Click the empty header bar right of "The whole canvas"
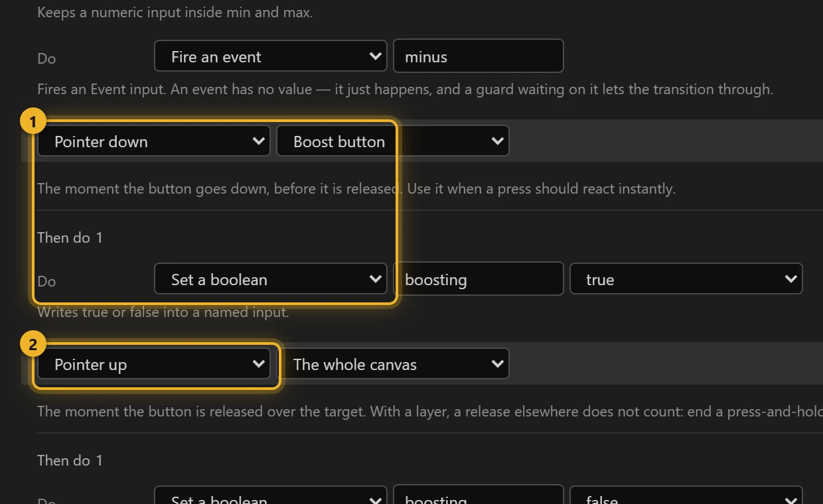This screenshot has height=504, width=823. click(666, 363)
